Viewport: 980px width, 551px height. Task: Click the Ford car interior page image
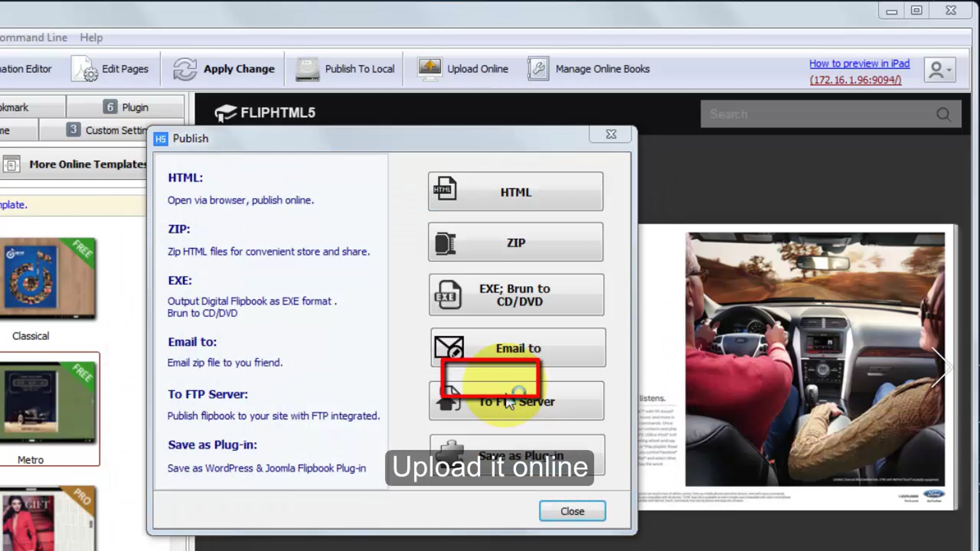pos(815,359)
